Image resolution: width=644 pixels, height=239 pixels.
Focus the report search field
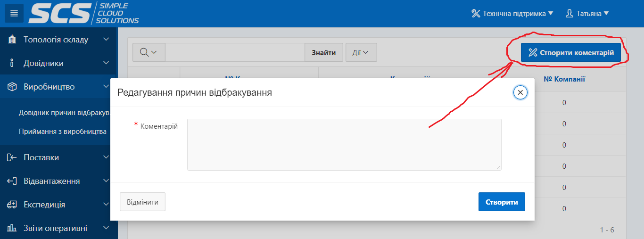click(x=235, y=52)
